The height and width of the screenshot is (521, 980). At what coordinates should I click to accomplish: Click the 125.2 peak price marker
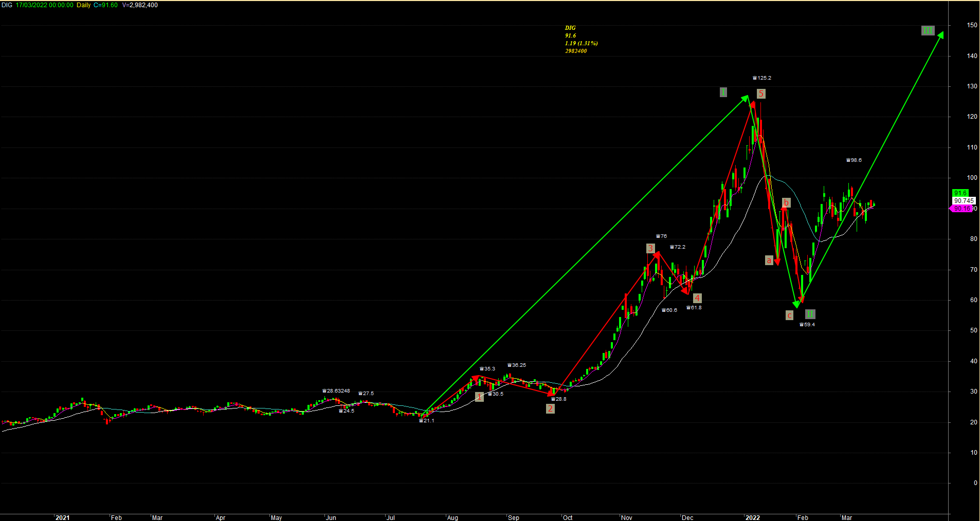click(762, 78)
